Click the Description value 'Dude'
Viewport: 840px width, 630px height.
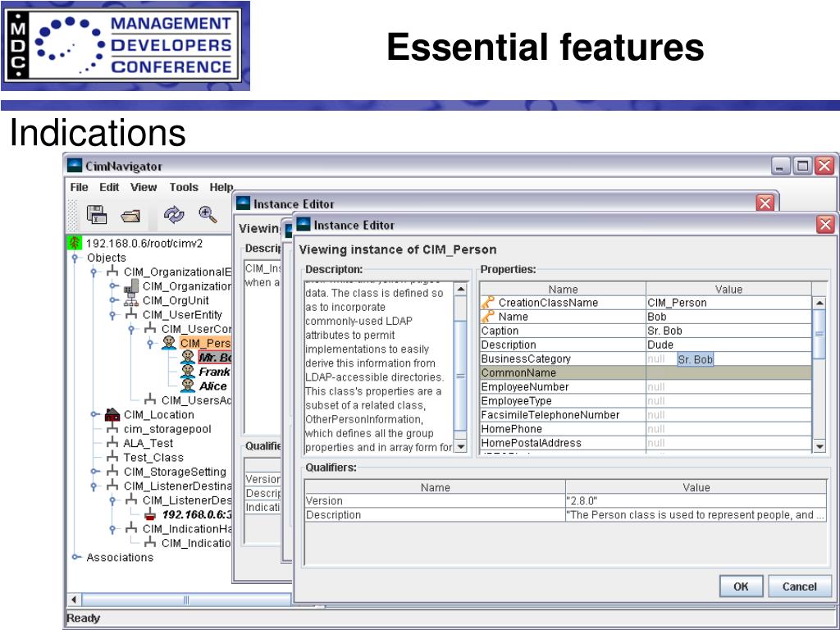(660, 345)
